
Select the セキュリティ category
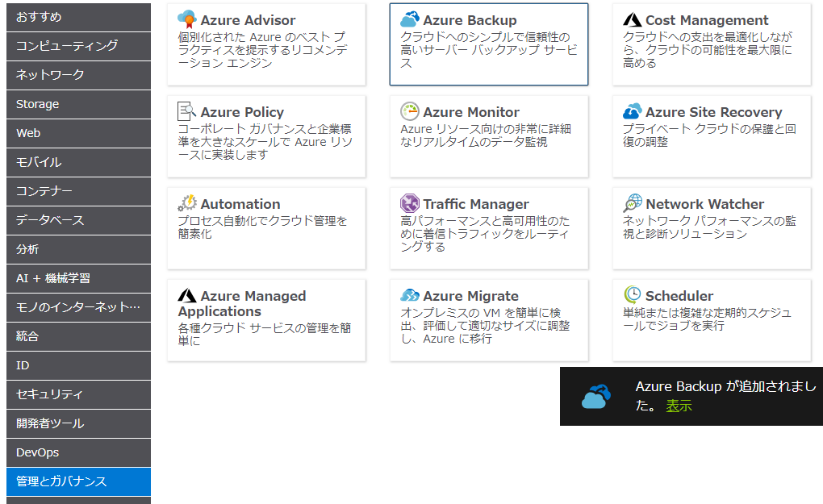[79, 394]
